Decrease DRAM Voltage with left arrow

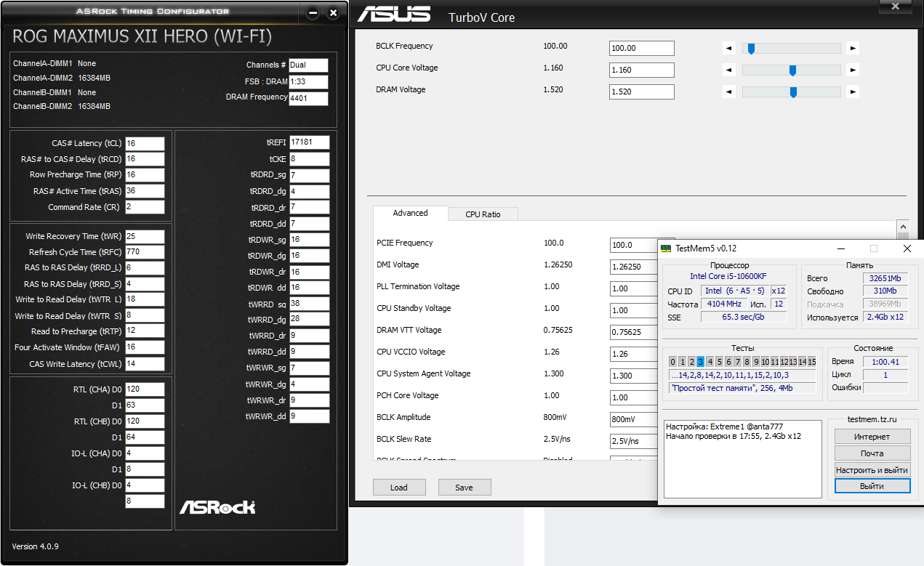tap(729, 92)
